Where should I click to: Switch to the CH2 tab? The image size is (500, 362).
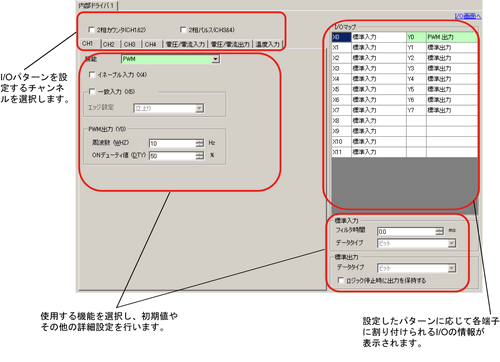click(109, 44)
